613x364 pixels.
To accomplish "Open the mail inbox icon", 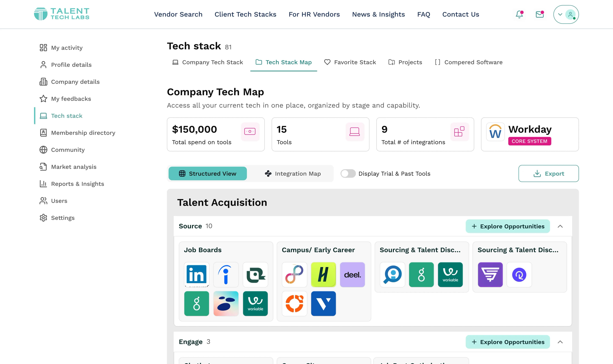I will [540, 14].
